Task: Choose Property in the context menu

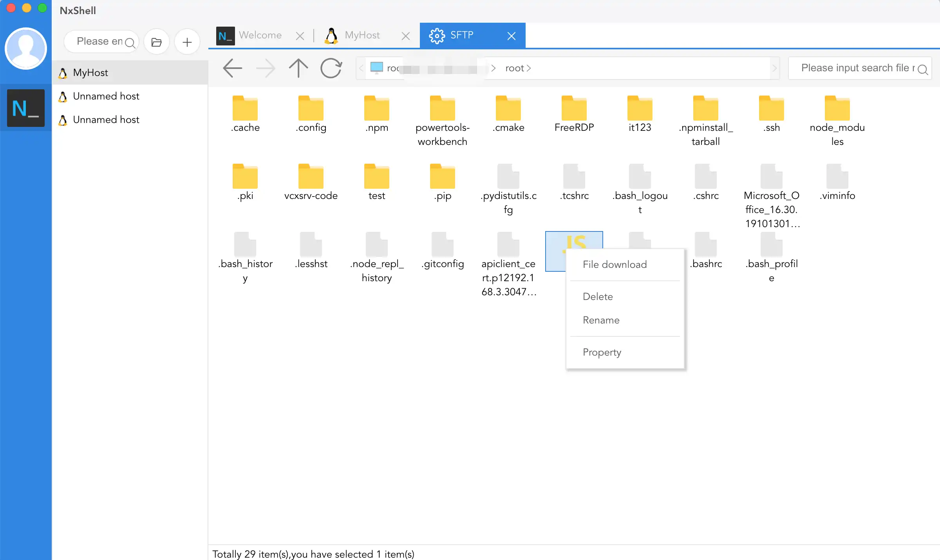Action: tap(602, 352)
